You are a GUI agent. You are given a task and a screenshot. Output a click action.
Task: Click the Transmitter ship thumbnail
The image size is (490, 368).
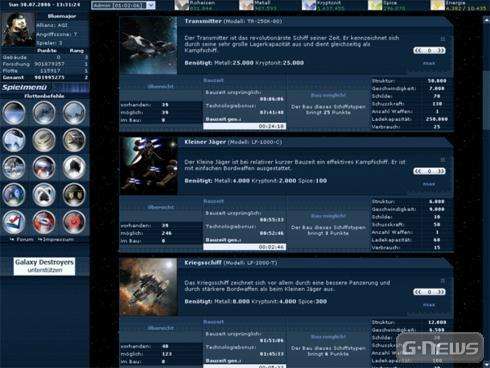pos(149,45)
